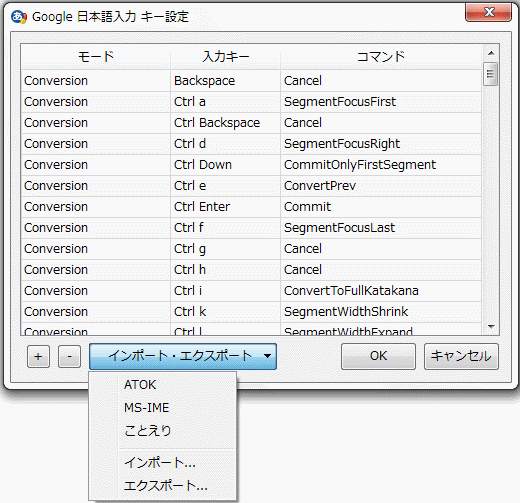
Task: Click the vertical scrollbar thumb
Action: (x=491, y=74)
